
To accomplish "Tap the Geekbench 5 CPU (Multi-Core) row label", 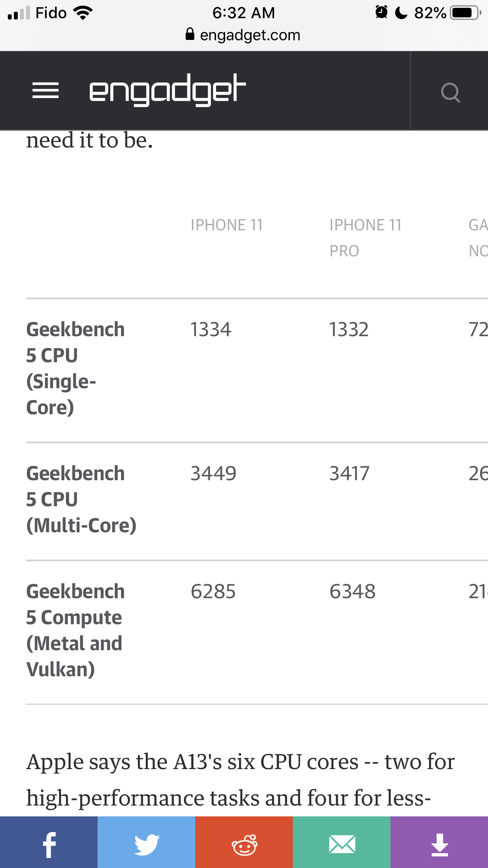I will click(81, 499).
